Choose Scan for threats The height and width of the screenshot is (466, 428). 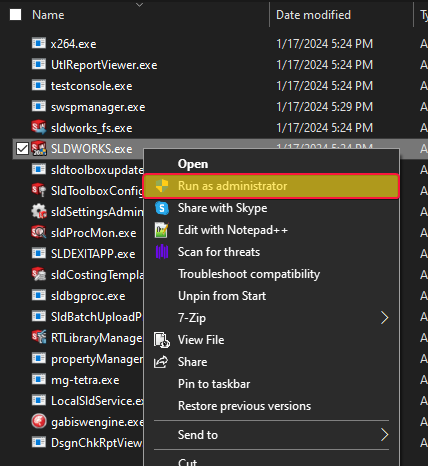point(271,252)
